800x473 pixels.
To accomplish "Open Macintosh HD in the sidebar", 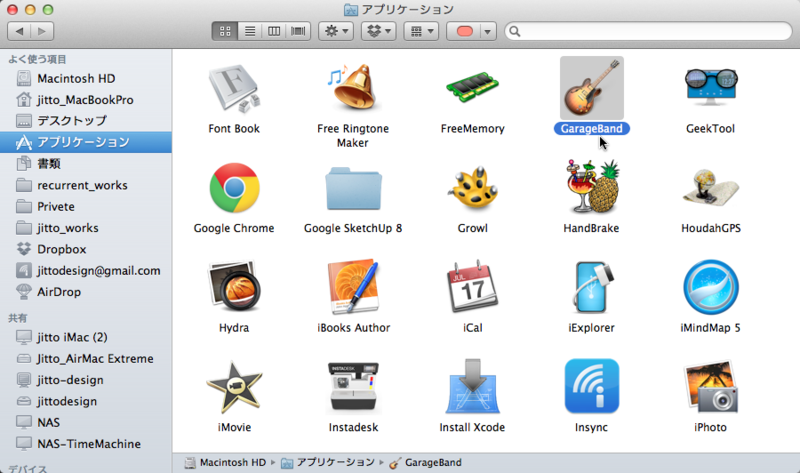I will tap(86, 78).
